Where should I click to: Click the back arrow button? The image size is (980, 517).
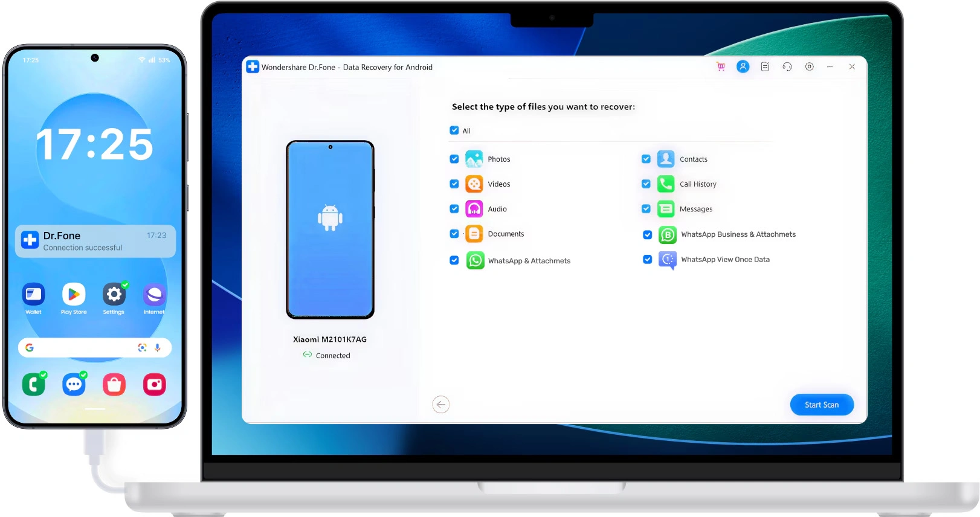click(x=441, y=405)
